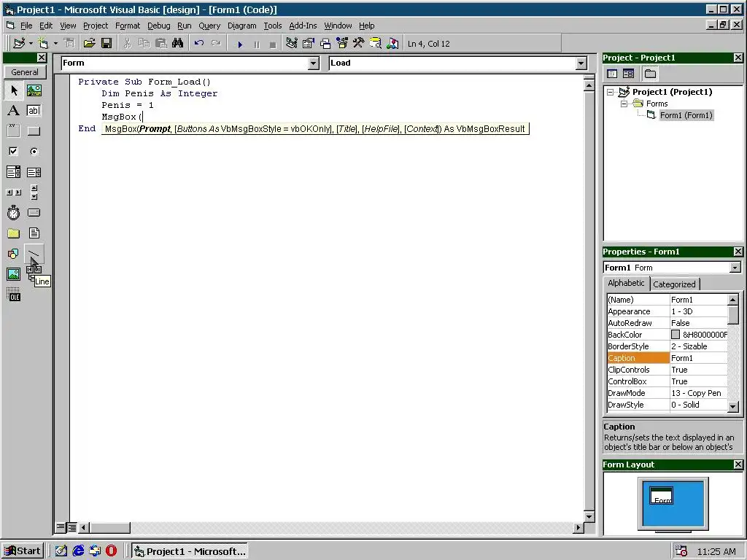Select Form1 (Form1) in the project tree
Screen dimensions: 747x560
[686, 115]
